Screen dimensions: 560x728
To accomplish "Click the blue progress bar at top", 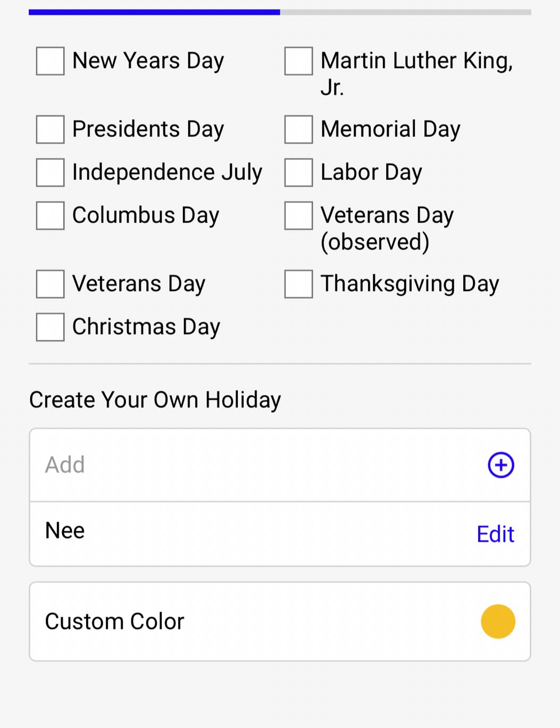I will pos(154,12).
